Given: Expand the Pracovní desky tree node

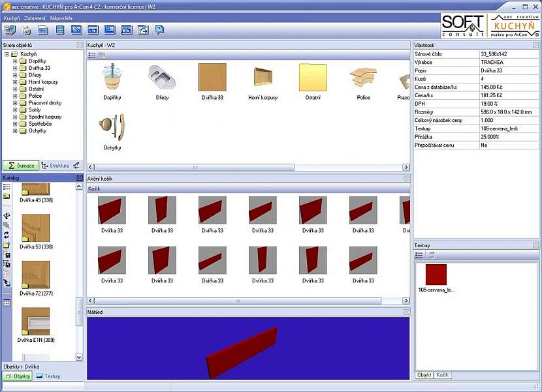Looking at the screenshot, I should coord(15,103).
